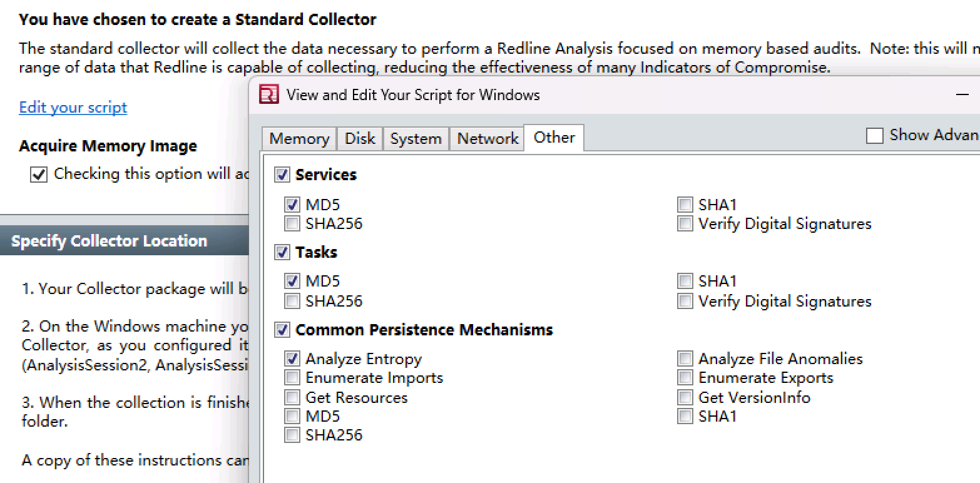Enable Enumerate Imports option
Viewport: 980px width, 483px height.
click(292, 377)
